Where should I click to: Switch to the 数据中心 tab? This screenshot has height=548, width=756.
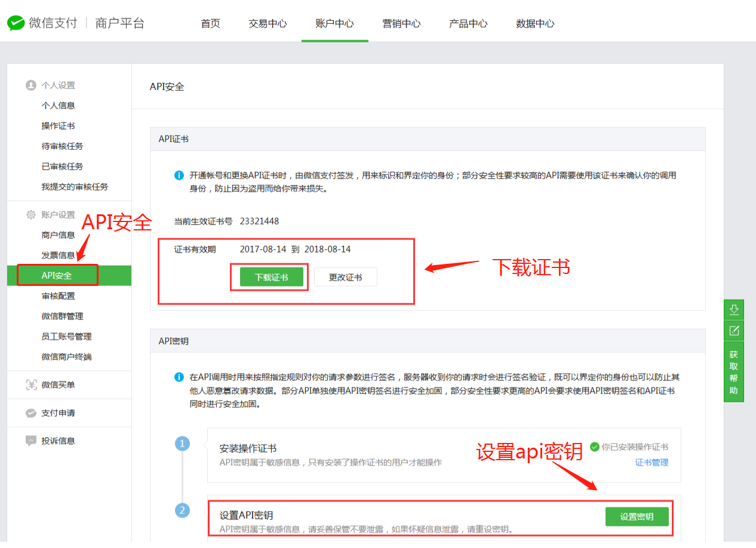tap(535, 24)
